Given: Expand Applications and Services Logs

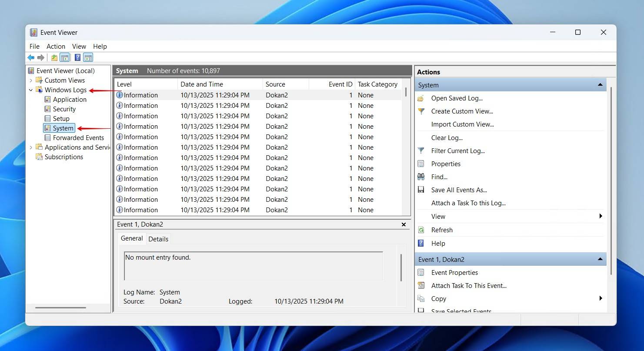Looking at the screenshot, I should click(30, 147).
